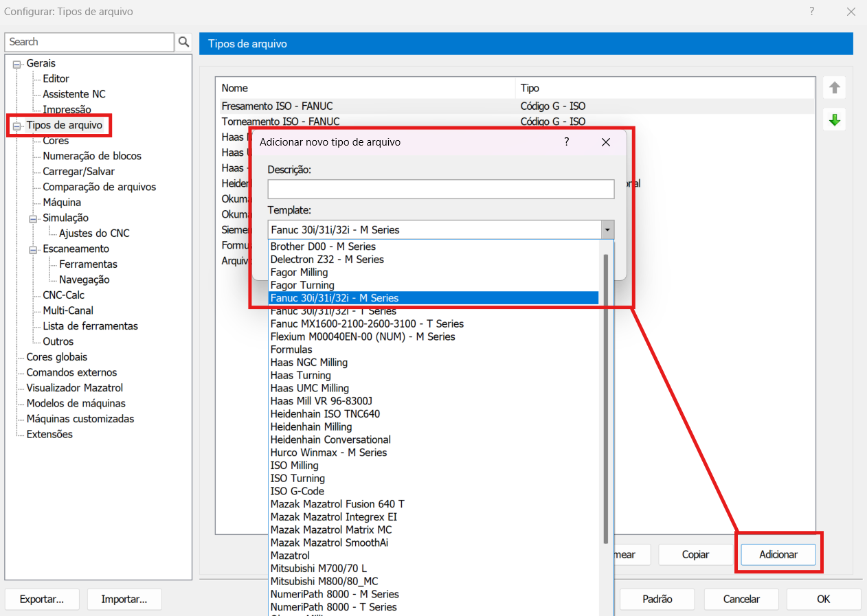
Task: Select Comandos externos item
Action: click(72, 372)
